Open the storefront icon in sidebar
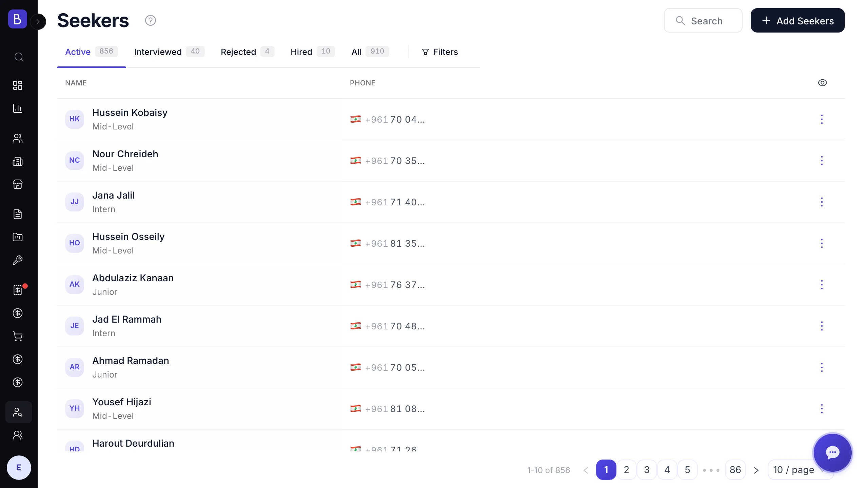This screenshot has width=868, height=488. point(18,184)
